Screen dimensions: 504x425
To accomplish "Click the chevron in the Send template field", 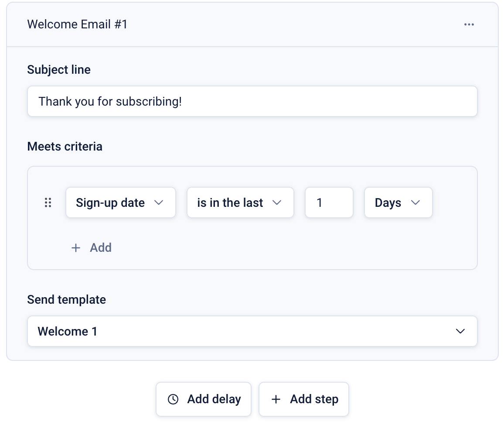I will (x=460, y=331).
